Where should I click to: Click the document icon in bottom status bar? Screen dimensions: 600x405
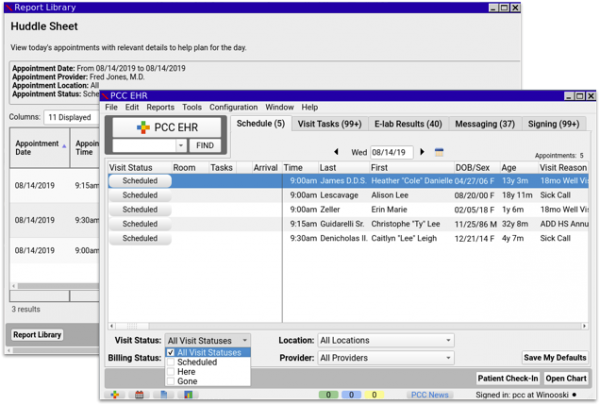164,395
